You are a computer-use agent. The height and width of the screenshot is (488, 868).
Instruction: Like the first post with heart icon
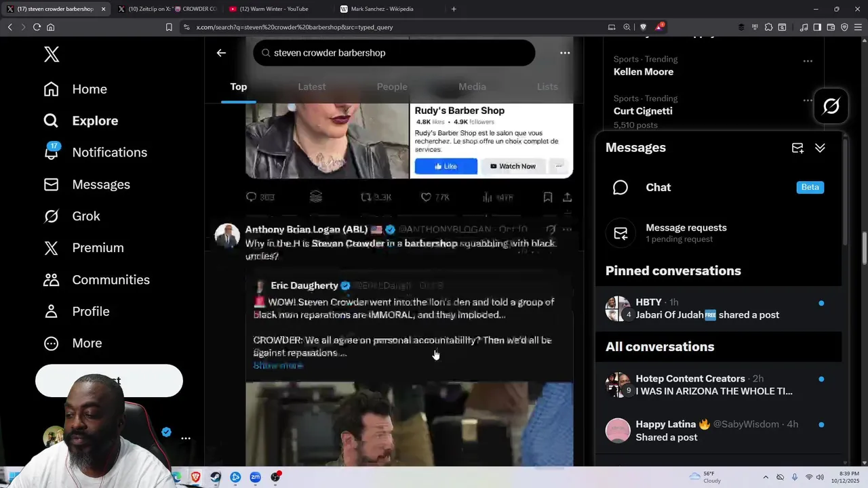tap(426, 197)
